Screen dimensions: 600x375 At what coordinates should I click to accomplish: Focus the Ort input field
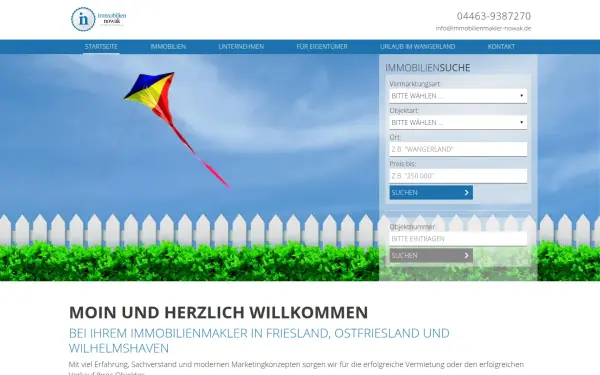[x=458, y=149]
